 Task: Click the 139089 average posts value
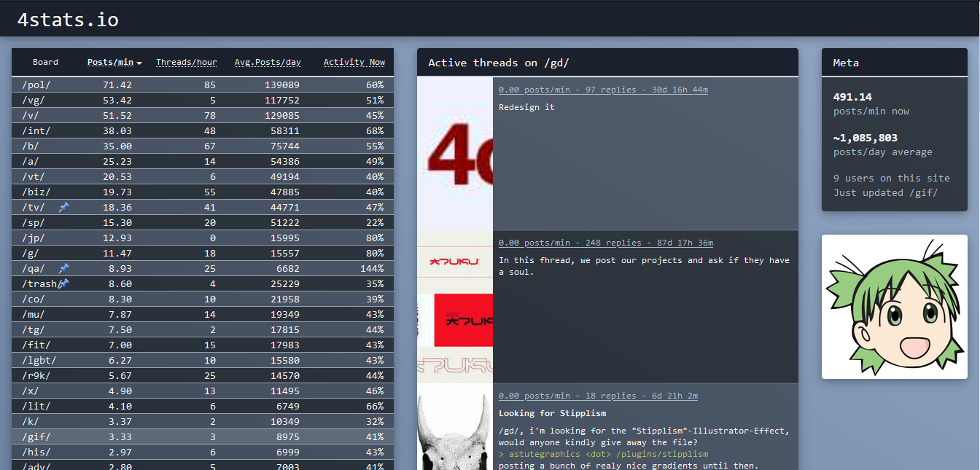pos(281,85)
